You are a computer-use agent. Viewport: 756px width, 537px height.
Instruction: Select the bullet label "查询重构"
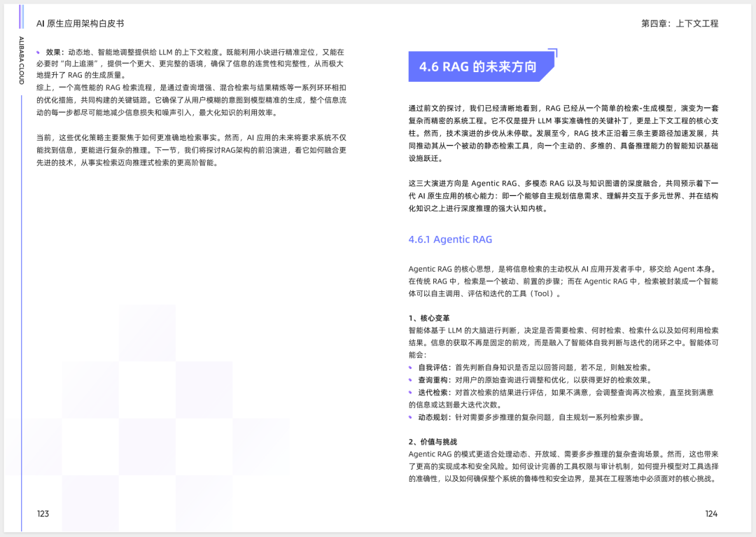click(433, 380)
